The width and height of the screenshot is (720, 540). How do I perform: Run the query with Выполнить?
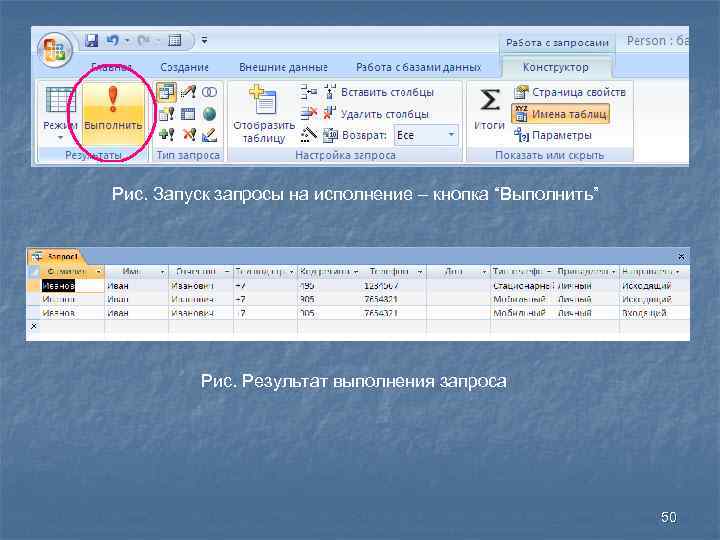tap(113, 113)
